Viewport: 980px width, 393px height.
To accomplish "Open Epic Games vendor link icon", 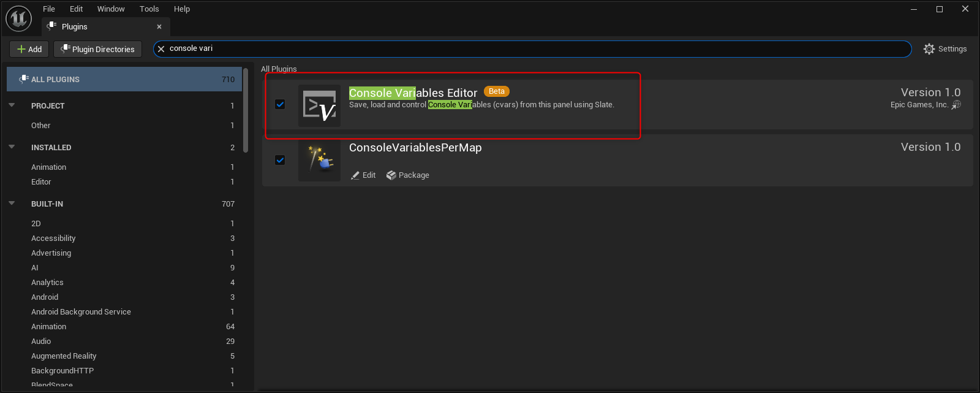I will 956,105.
